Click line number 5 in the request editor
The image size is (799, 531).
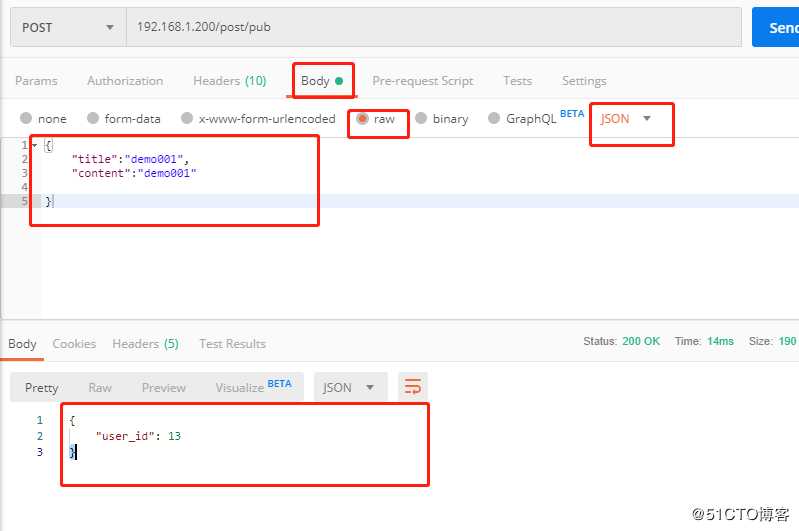point(24,201)
